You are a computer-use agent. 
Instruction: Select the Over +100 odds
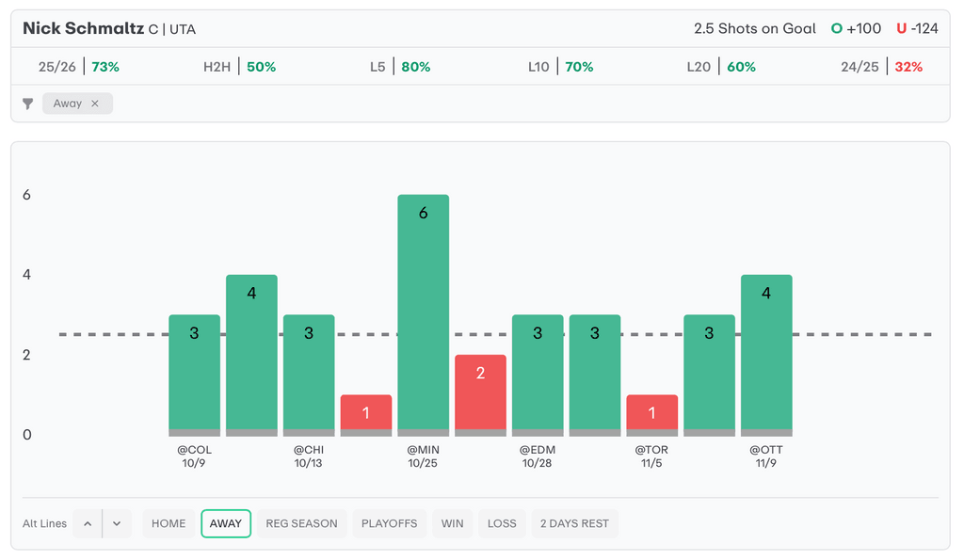[x=856, y=28]
